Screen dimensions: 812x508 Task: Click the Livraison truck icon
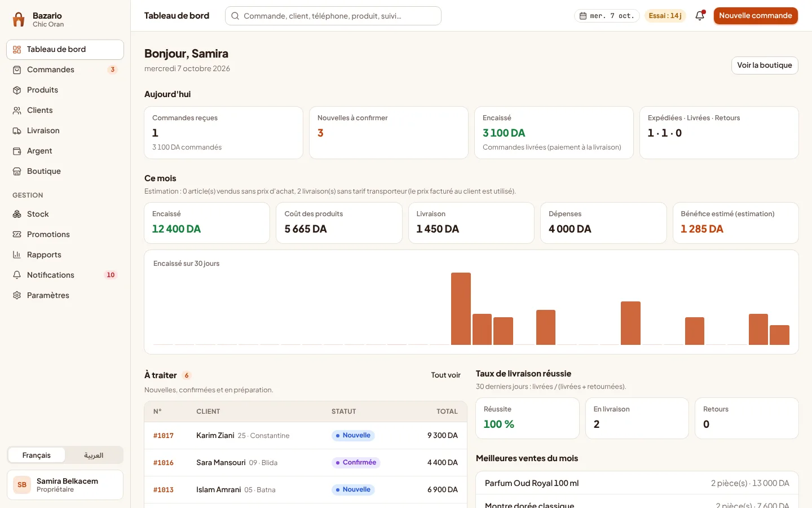pos(17,131)
